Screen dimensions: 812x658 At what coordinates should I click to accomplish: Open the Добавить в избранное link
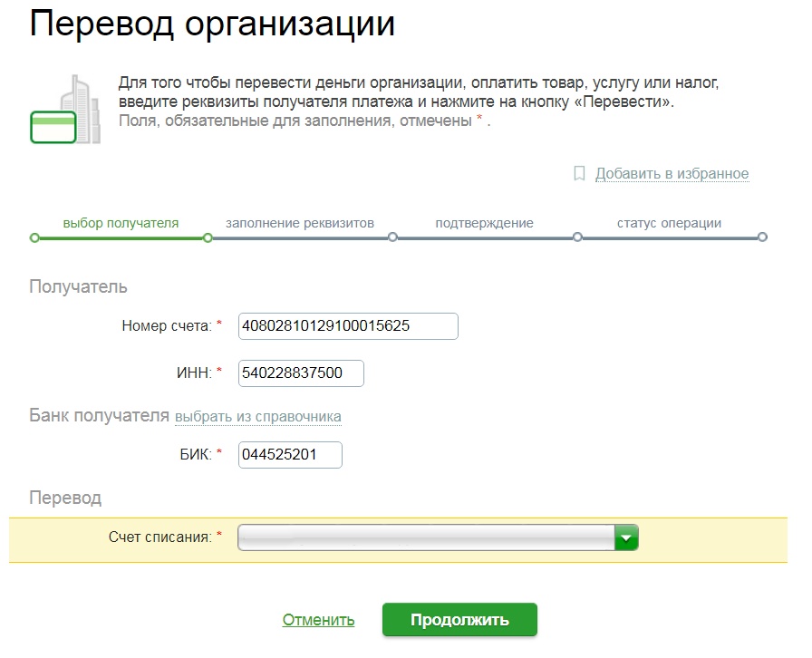672,174
